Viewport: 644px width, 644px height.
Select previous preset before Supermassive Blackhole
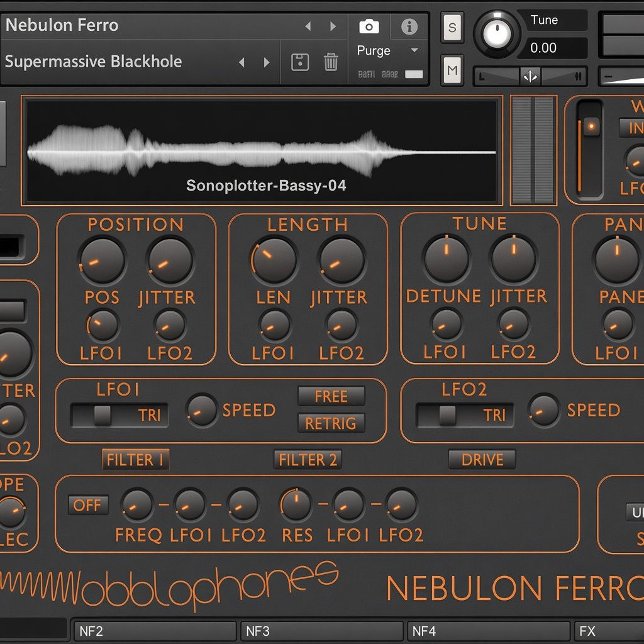click(242, 62)
